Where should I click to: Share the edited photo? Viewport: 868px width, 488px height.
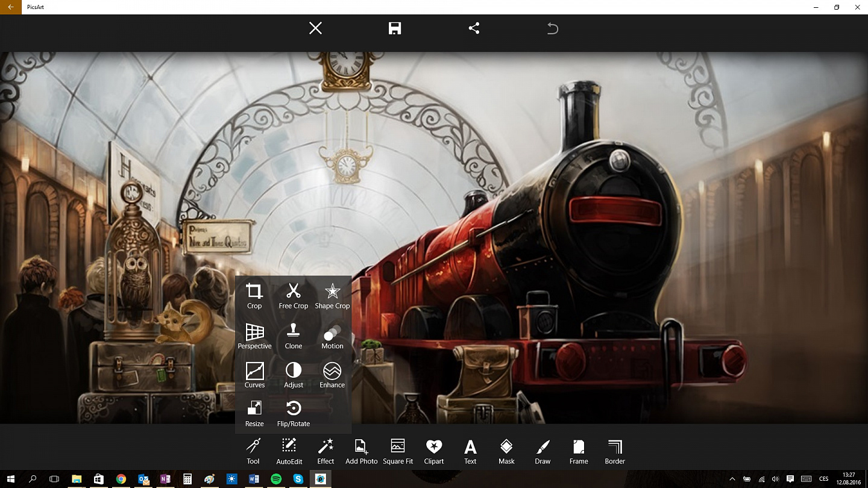[x=474, y=28]
